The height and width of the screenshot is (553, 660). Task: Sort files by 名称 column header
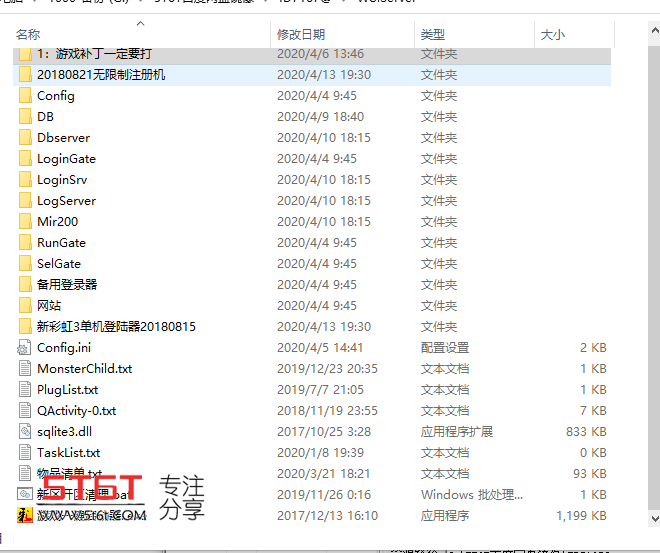[28, 35]
